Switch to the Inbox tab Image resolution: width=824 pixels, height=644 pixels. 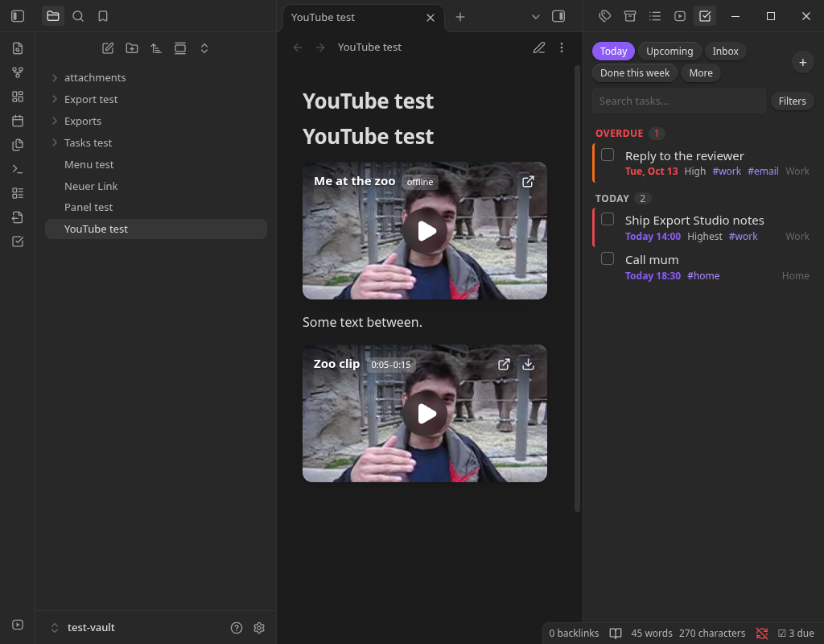coord(725,51)
